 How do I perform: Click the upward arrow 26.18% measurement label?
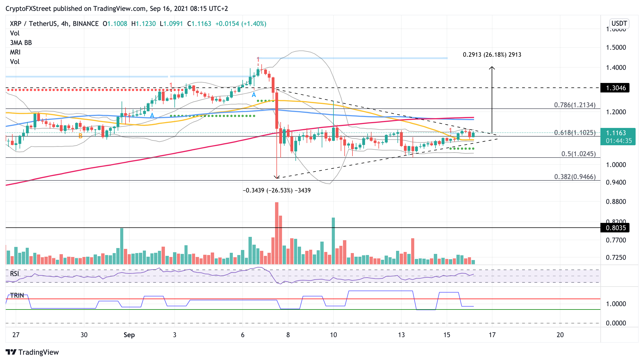[492, 55]
